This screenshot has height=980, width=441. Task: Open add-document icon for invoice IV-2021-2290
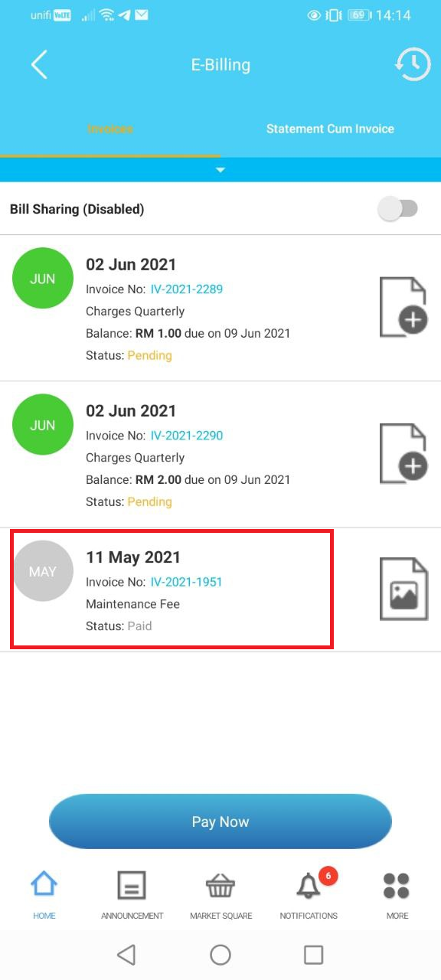(x=403, y=453)
